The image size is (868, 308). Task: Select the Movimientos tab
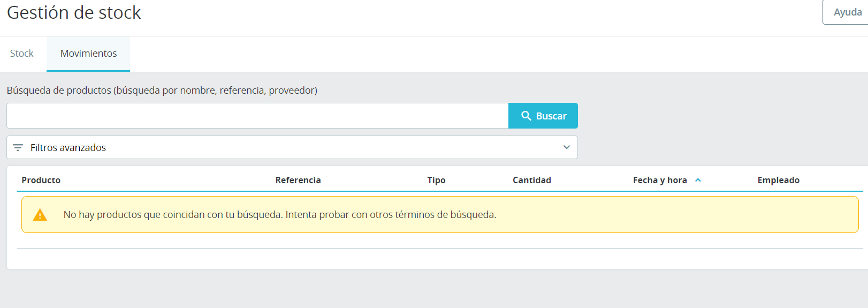[x=88, y=54]
